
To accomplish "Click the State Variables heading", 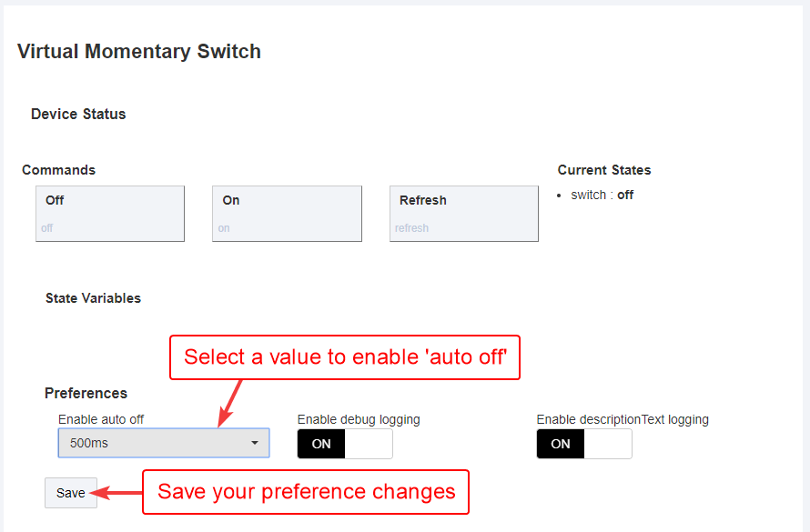I will [x=93, y=298].
